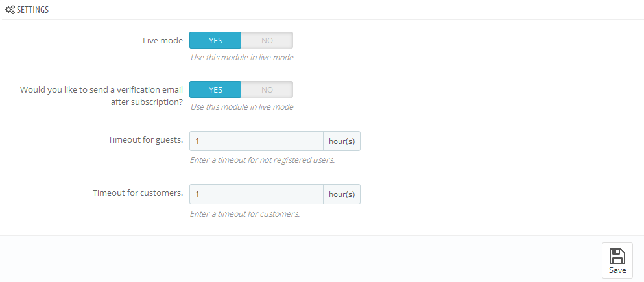Click the verification email question label
Image resolution: width=644 pixels, height=282 pixels.
point(102,96)
